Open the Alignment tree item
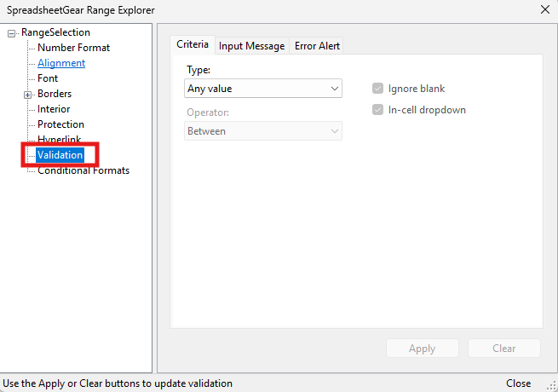558x392 pixels. coord(60,63)
